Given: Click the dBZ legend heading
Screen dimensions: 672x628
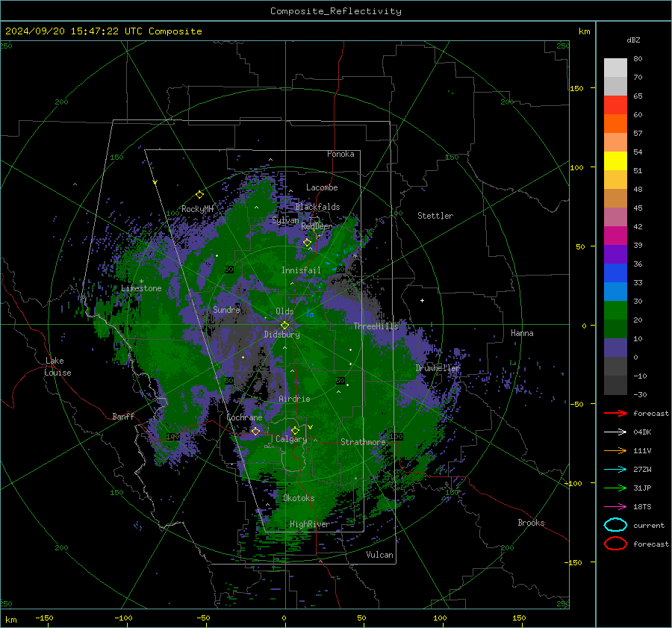Looking at the screenshot, I should (633, 40).
